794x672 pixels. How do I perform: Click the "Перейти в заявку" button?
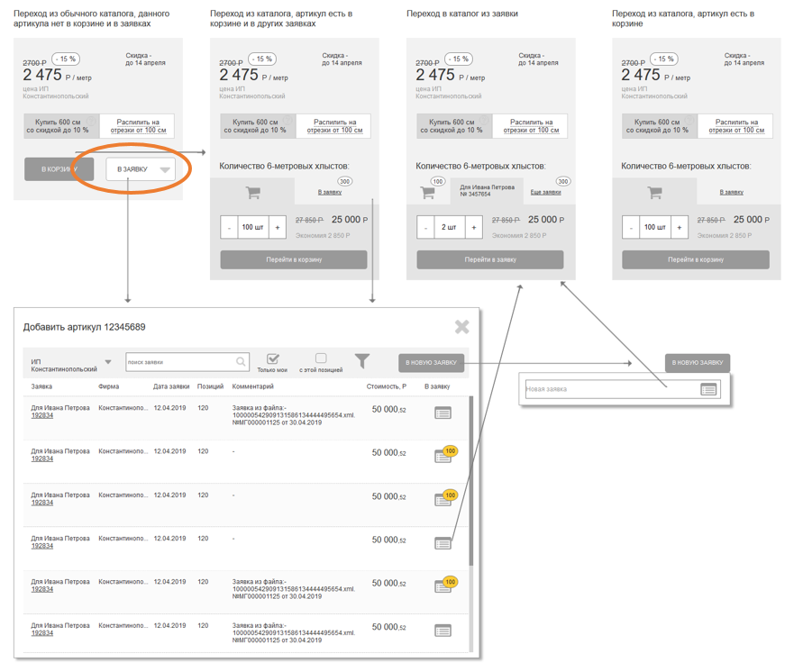pos(489,259)
